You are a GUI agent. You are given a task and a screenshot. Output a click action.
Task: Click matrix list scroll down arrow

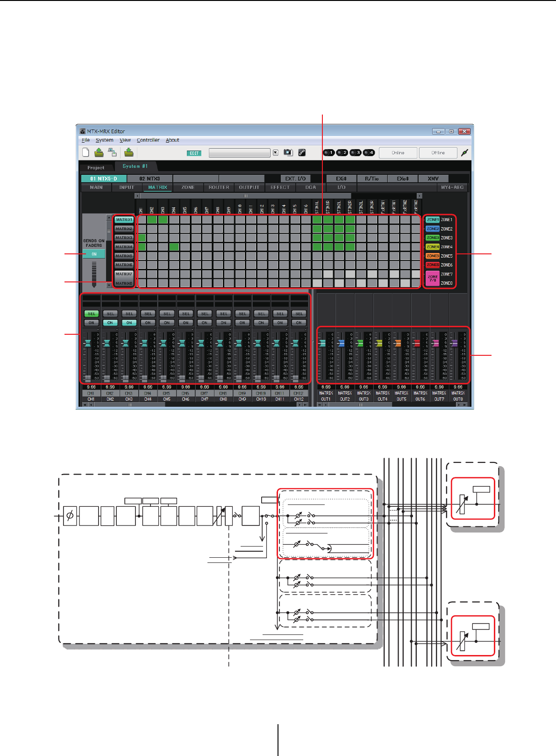[109, 285]
